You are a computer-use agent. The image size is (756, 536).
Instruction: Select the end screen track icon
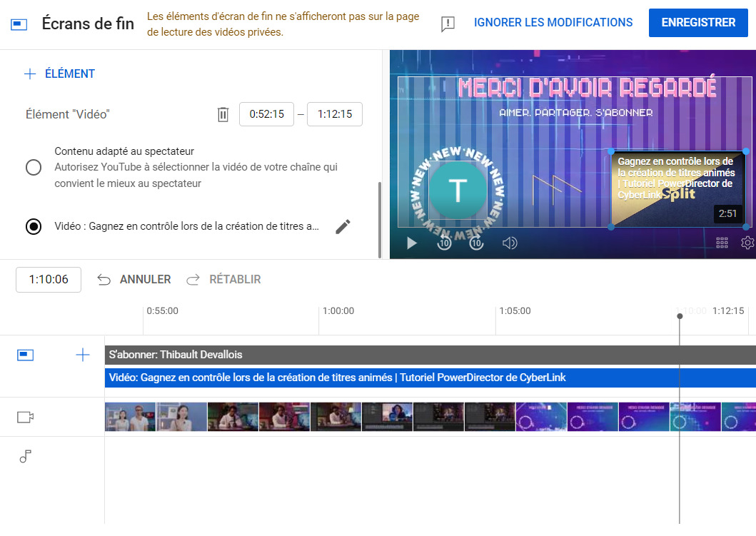tap(25, 355)
